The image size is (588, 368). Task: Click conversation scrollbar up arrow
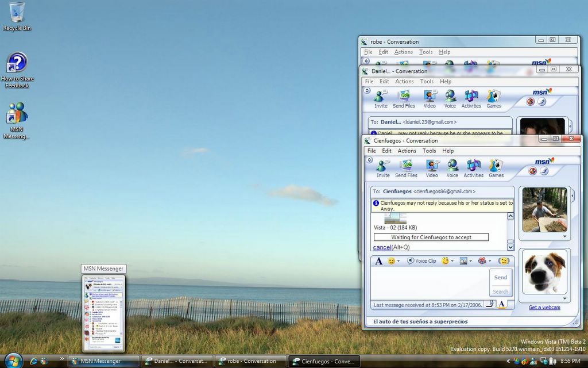click(510, 216)
